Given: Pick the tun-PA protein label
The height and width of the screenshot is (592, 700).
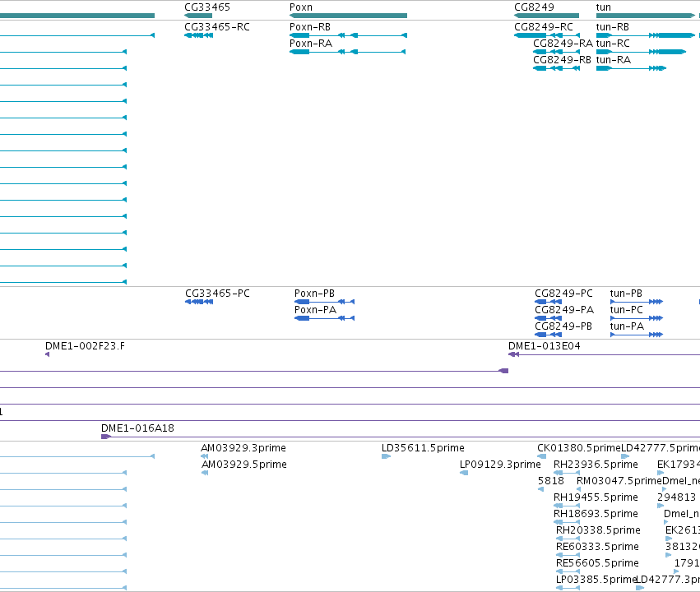Looking at the screenshot, I should 627,326.
